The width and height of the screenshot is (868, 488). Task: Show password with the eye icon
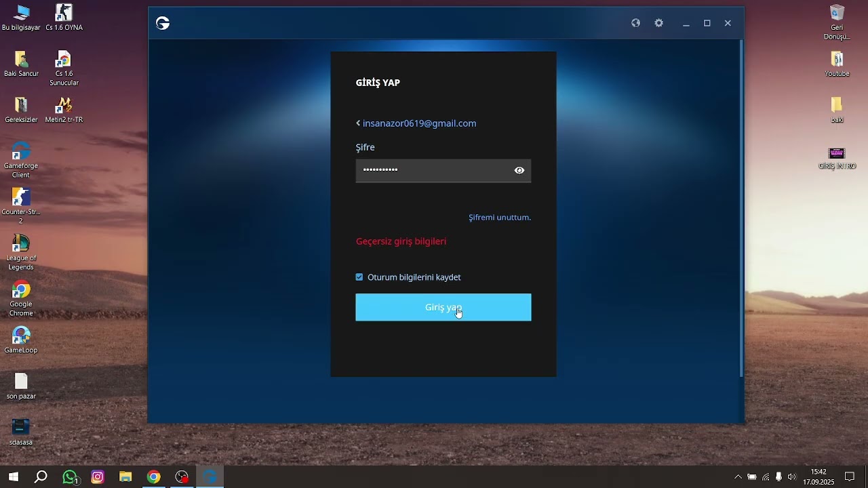point(519,171)
